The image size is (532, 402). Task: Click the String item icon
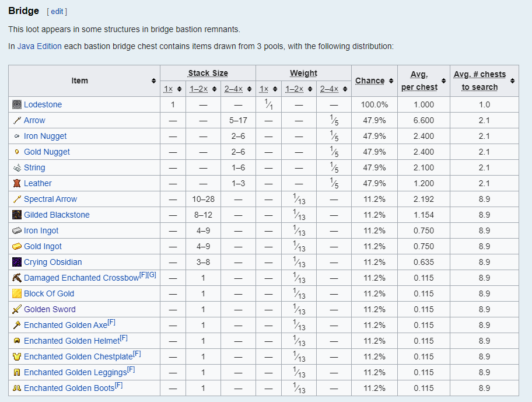click(17, 167)
